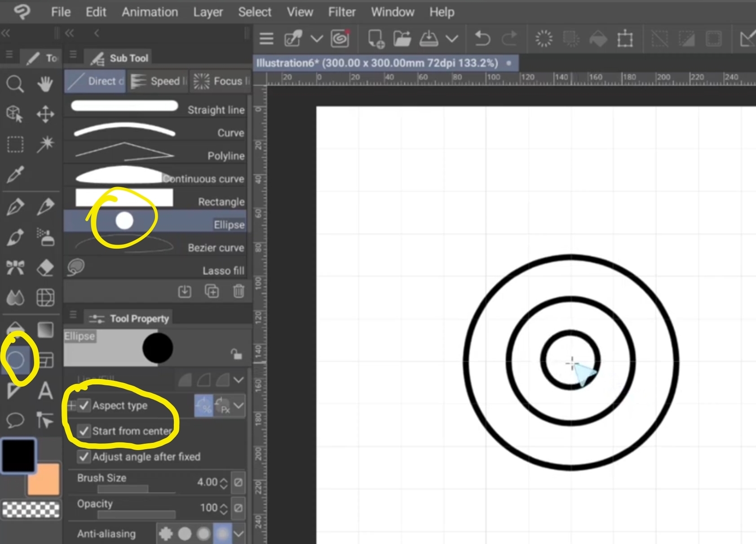Viewport: 756px width, 544px height.
Task: Select the Operation object cube tool
Action: (x=15, y=114)
